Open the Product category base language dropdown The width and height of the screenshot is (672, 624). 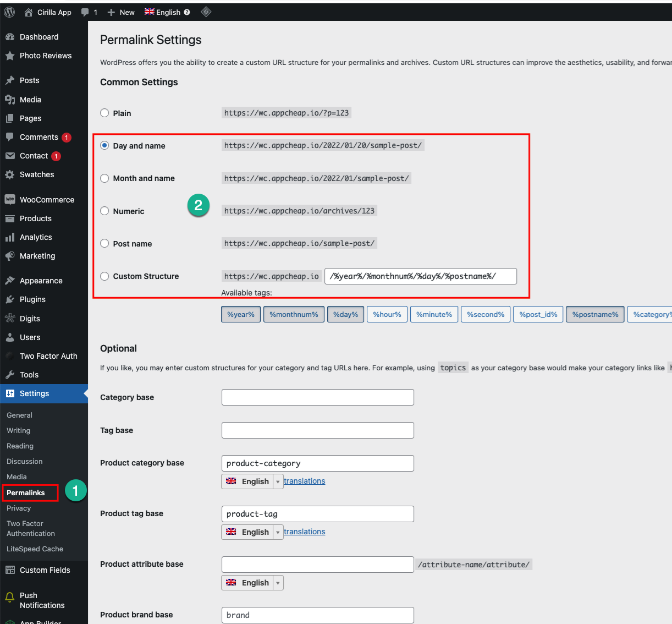pos(278,481)
